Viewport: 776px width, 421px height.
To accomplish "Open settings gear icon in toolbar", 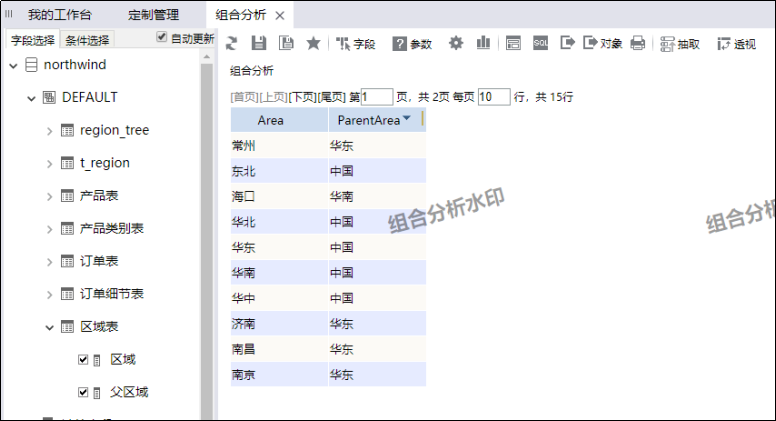I will (456, 44).
